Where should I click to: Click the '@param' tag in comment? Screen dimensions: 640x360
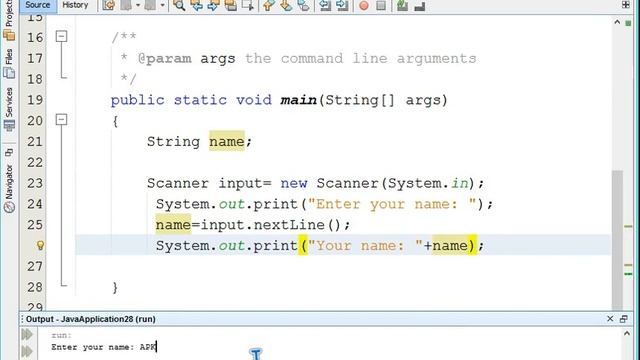[x=164, y=59]
